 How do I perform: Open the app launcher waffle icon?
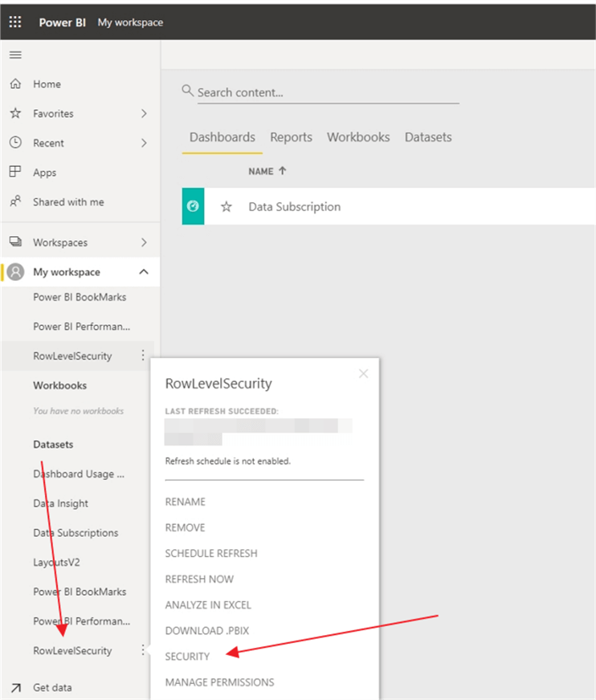click(x=15, y=22)
